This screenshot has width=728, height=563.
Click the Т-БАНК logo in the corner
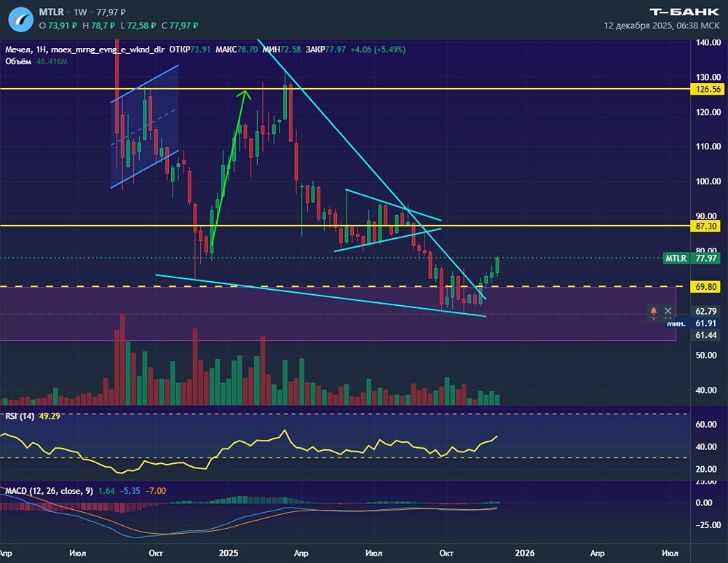[x=684, y=12]
